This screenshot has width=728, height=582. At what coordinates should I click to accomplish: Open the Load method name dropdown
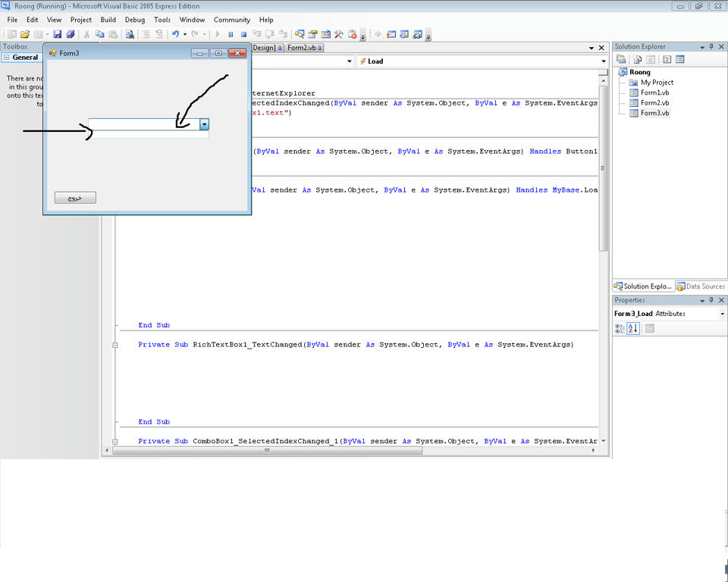coord(604,61)
